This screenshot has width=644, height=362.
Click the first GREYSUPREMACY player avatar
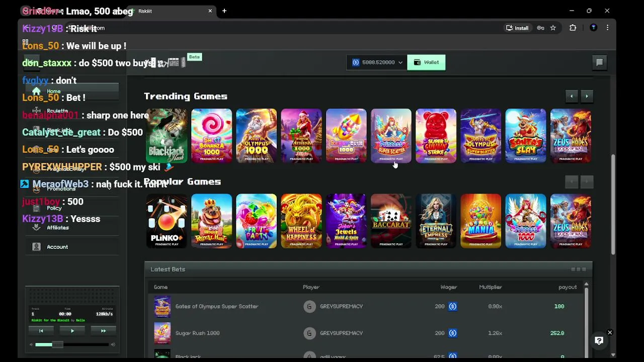click(309, 306)
